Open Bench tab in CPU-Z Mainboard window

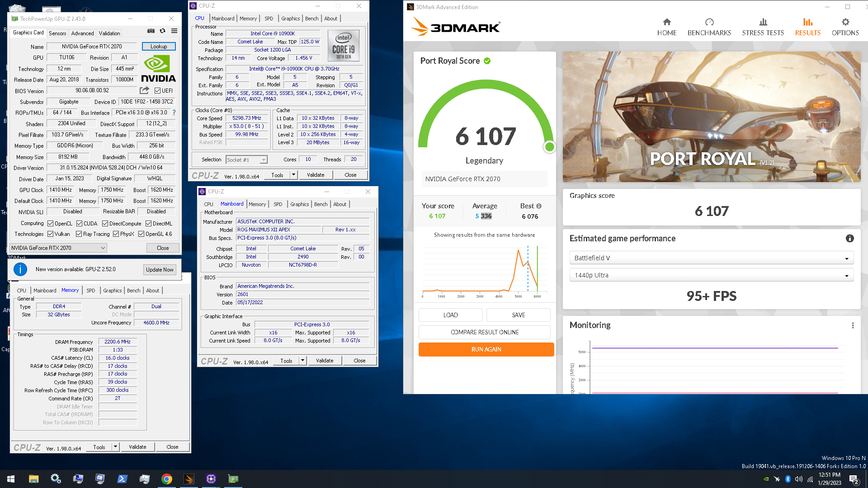321,204
